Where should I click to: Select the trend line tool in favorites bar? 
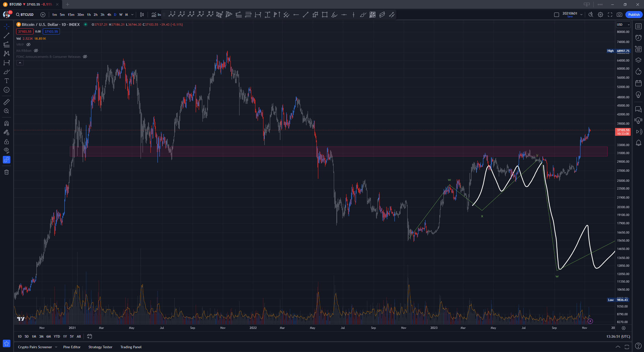[x=306, y=15]
